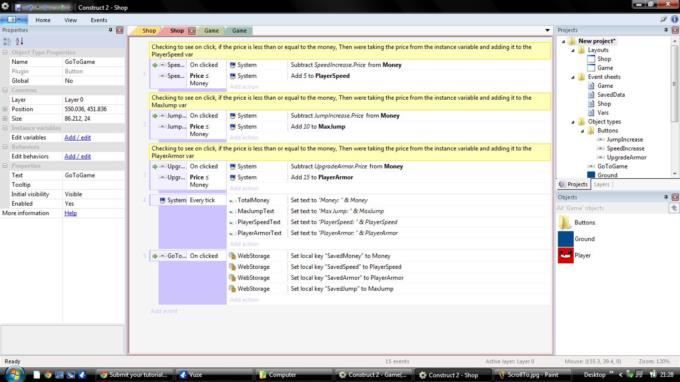This screenshot has width=680, height=382.
Task: Collapse the Layouts folder in project tree
Action: (573, 50)
